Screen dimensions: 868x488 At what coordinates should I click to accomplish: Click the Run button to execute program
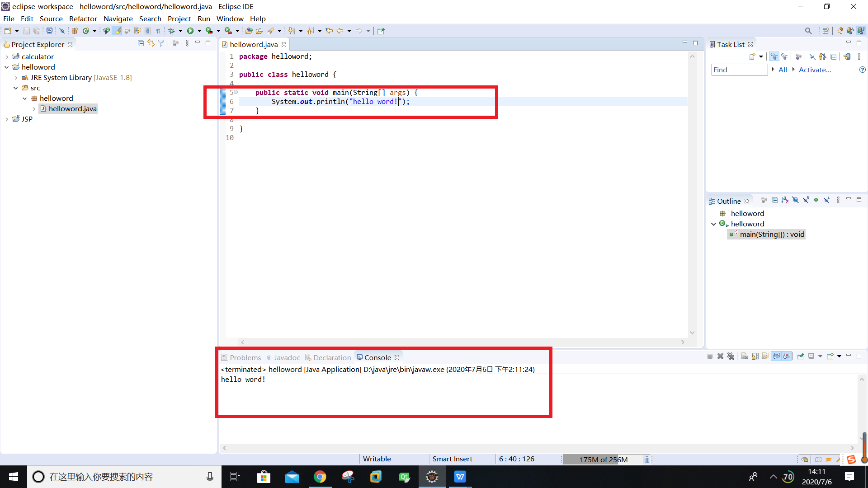click(x=190, y=30)
